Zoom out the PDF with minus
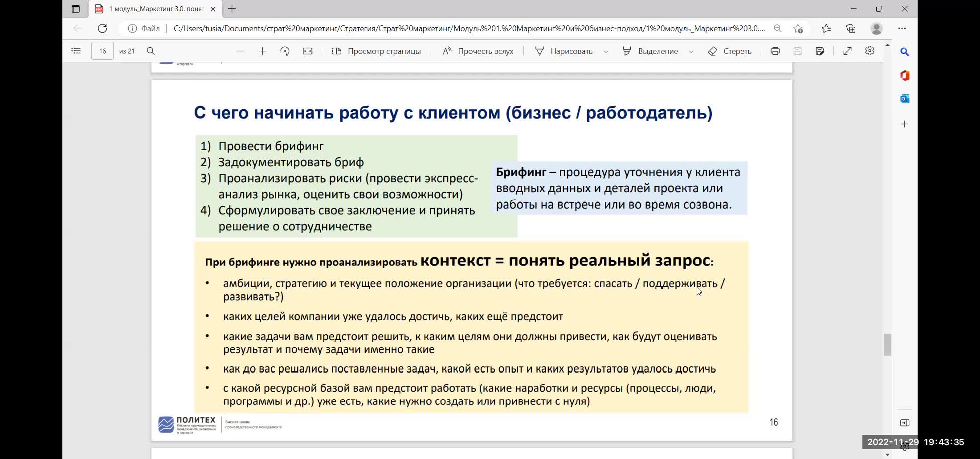 tap(240, 51)
